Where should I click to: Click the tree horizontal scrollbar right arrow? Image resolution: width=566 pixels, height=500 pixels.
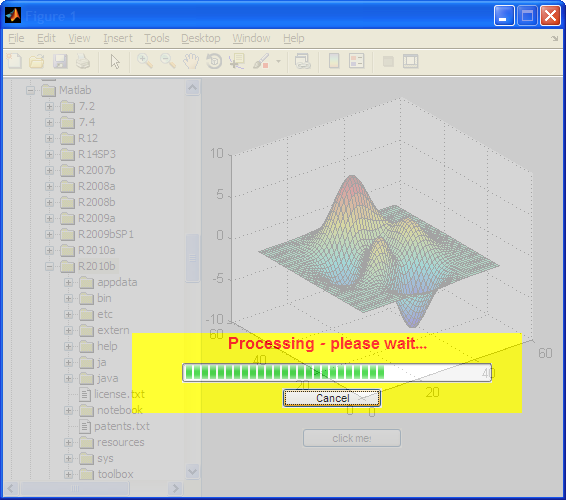[x=176, y=488]
